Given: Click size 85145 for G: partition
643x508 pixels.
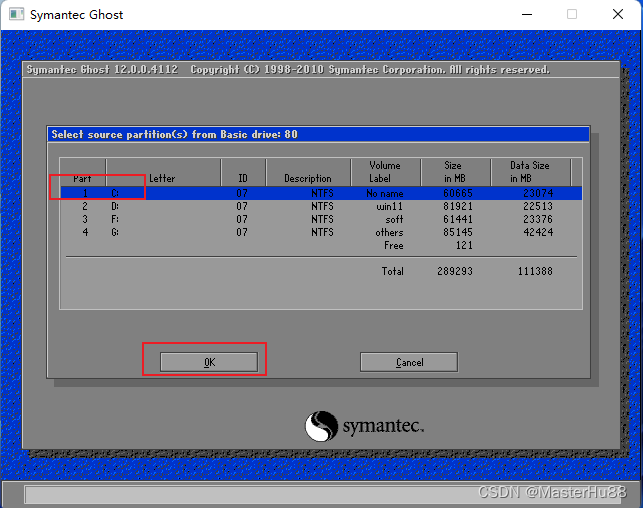Looking at the screenshot, I should 458,232.
